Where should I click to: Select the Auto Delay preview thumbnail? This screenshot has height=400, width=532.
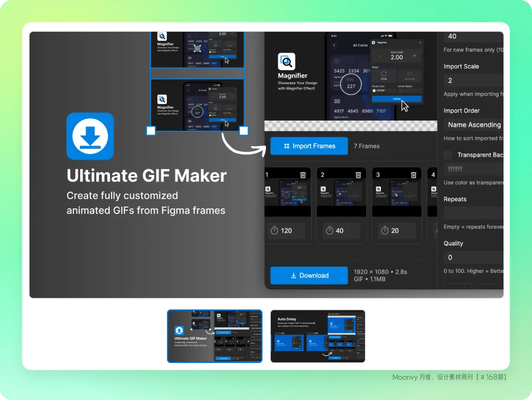pos(318,336)
